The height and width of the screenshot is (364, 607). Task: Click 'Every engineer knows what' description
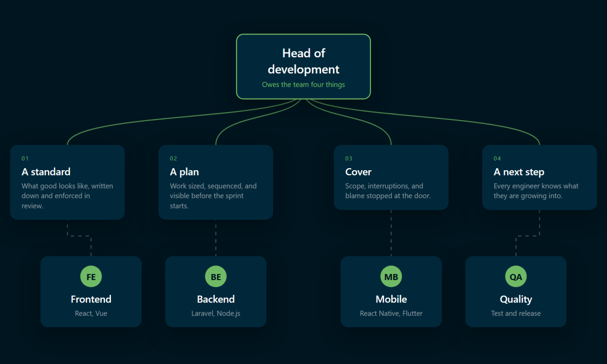pyautogui.click(x=536, y=191)
